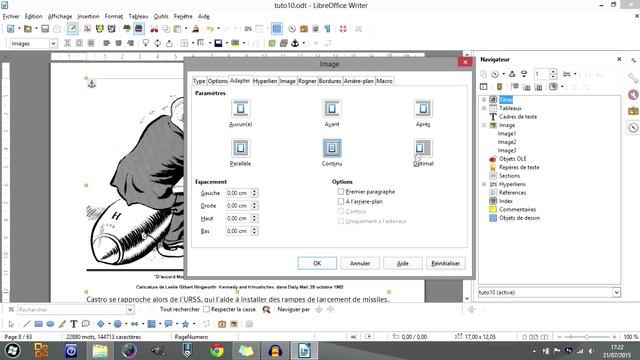Select the Aucun(e) wrap option icon
The width and height of the screenshot is (640, 360).
(240, 109)
